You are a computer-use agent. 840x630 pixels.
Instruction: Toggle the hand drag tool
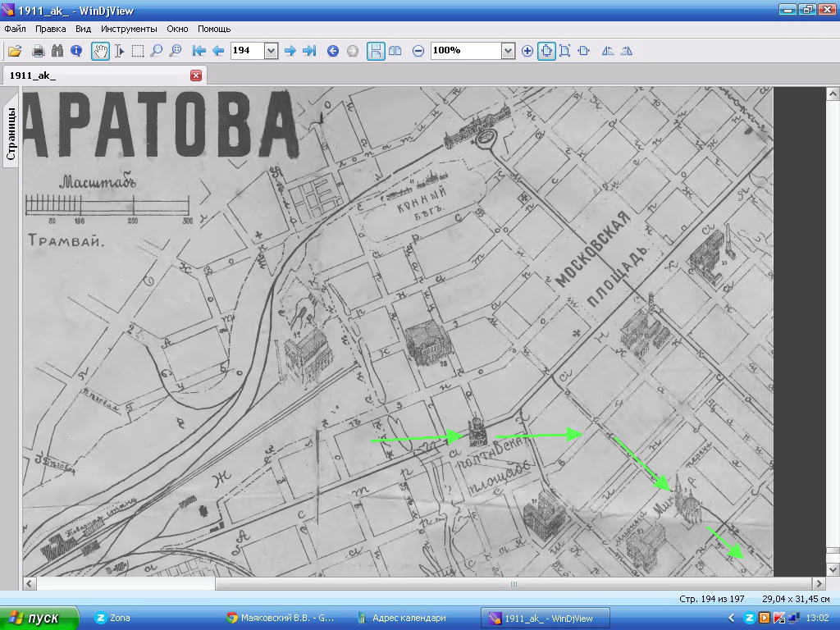(100, 51)
